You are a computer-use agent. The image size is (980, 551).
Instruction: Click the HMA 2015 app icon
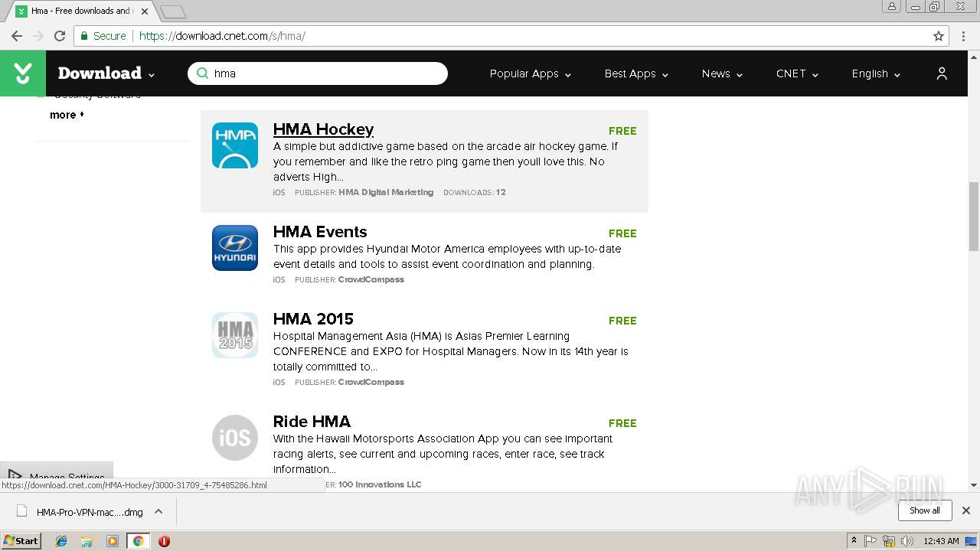click(235, 335)
